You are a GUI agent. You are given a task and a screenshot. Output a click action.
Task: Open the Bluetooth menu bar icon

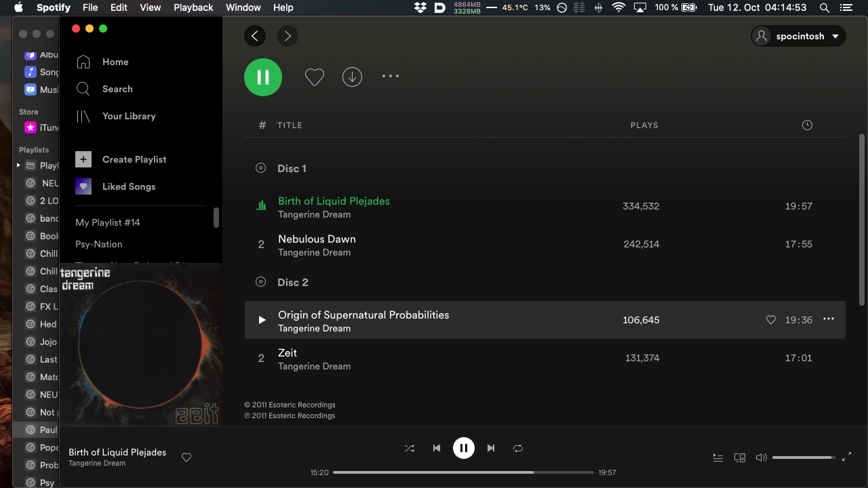tap(598, 7)
